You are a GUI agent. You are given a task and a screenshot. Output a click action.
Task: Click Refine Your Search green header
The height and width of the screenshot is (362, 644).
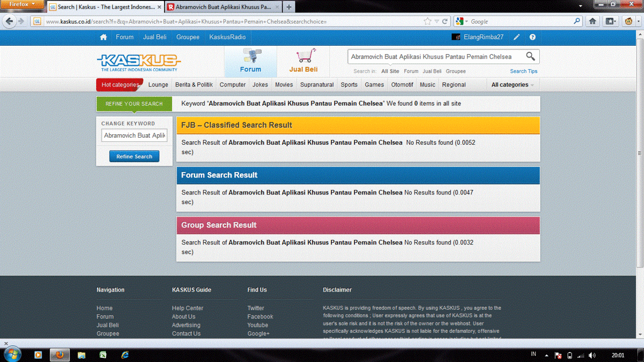coord(134,104)
